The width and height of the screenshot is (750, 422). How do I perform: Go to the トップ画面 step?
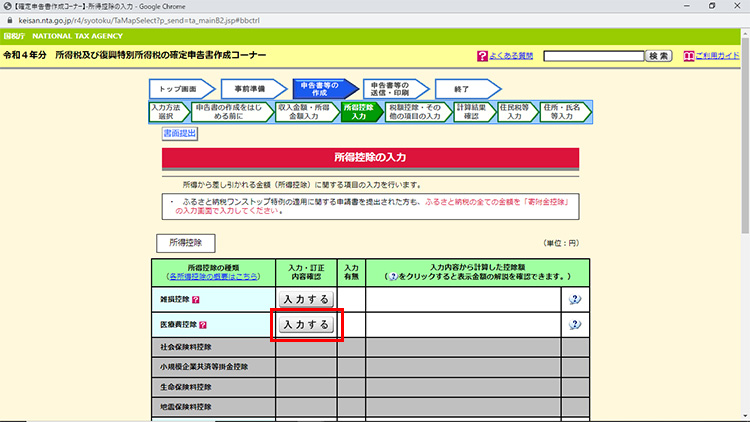point(178,89)
